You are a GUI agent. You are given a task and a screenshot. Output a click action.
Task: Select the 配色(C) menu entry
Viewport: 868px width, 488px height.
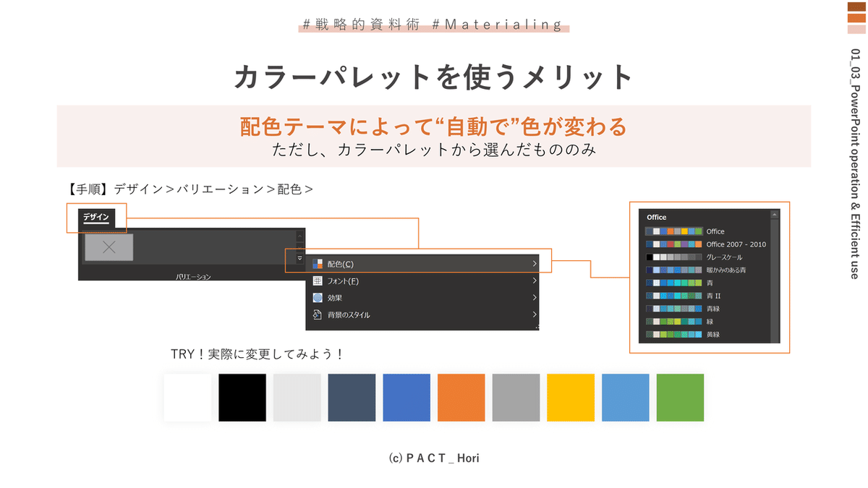pyautogui.click(x=422, y=264)
